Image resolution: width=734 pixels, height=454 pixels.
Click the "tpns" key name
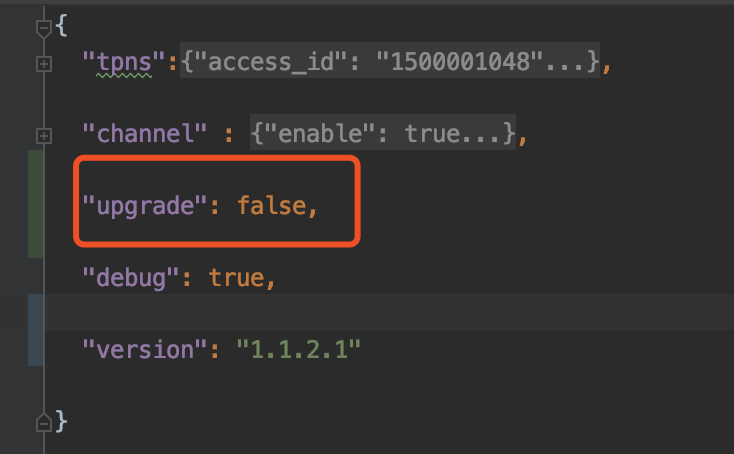[x=125, y=64]
